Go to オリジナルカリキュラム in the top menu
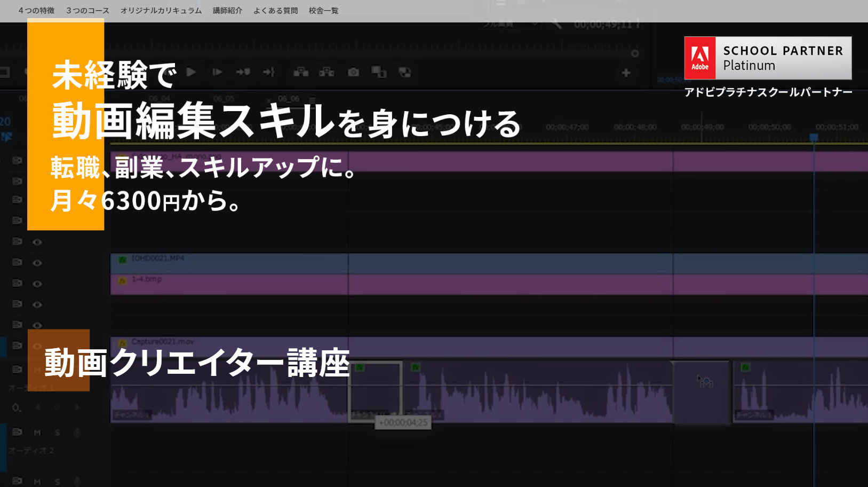The width and height of the screenshot is (868, 487). click(x=161, y=11)
